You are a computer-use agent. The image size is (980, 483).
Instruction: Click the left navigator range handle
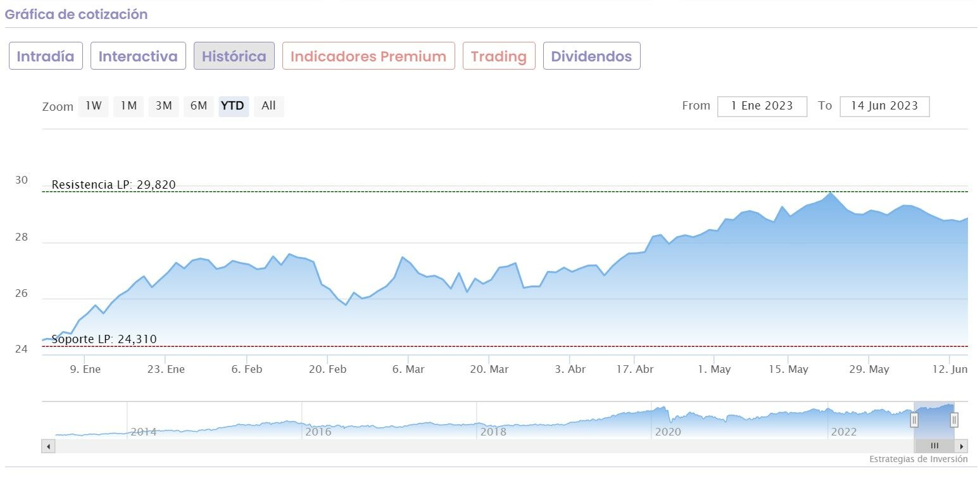pos(914,420)
